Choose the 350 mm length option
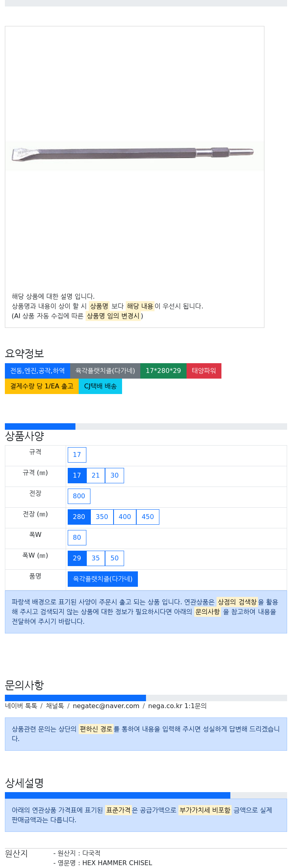Screen dimensions: 292x868 point(102,517)
